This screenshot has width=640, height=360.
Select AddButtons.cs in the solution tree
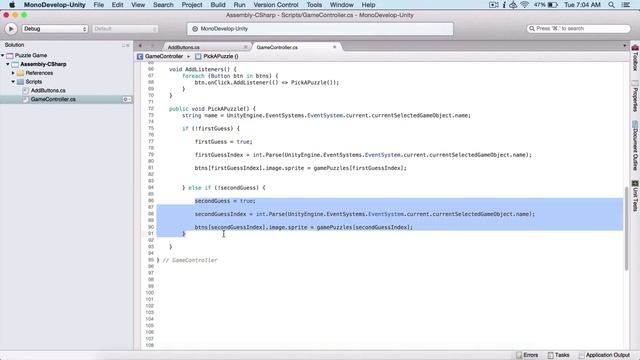coord(48,91)
